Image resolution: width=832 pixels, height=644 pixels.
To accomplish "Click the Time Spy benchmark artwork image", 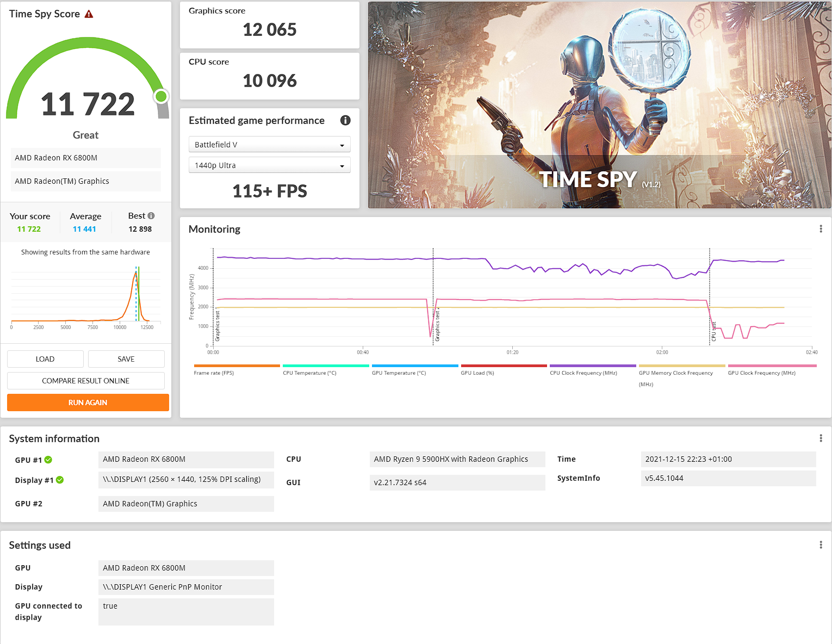I will [599, 105].
